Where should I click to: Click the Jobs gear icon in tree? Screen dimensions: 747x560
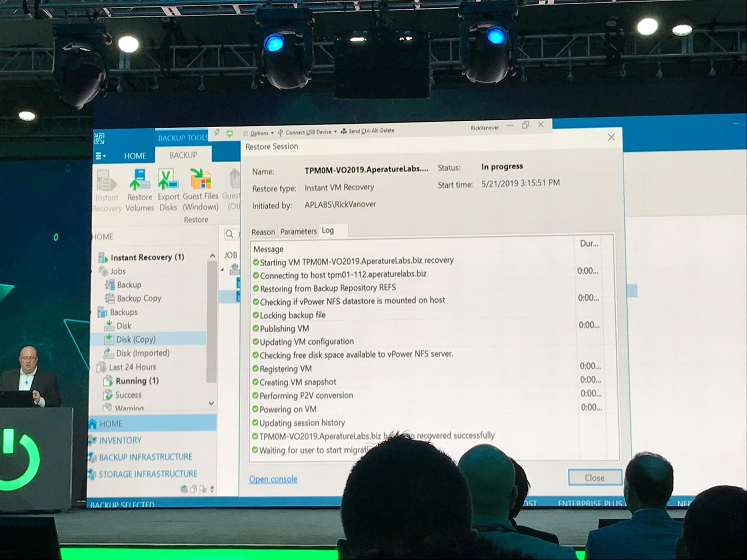[x=103, y=271]
